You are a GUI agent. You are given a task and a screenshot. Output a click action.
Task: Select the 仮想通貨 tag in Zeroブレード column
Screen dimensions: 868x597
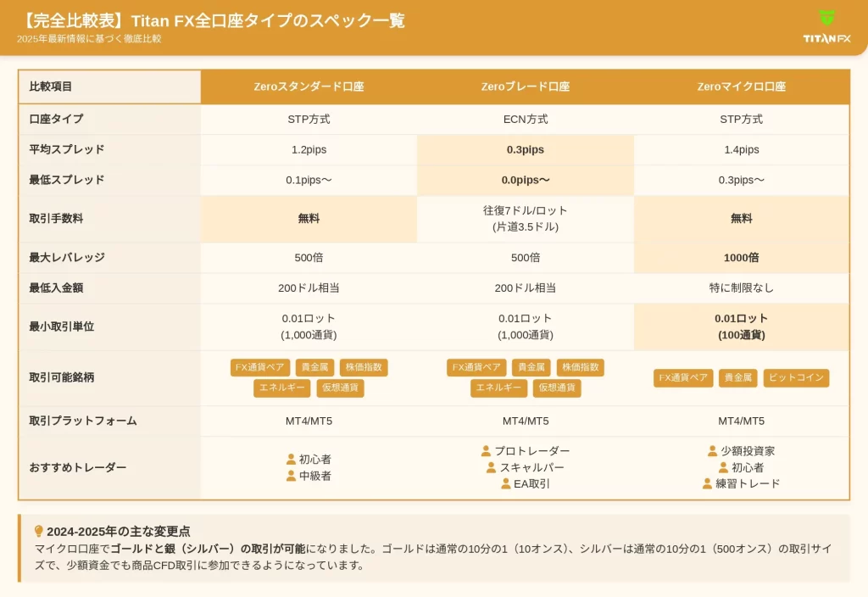pos(557,388)
